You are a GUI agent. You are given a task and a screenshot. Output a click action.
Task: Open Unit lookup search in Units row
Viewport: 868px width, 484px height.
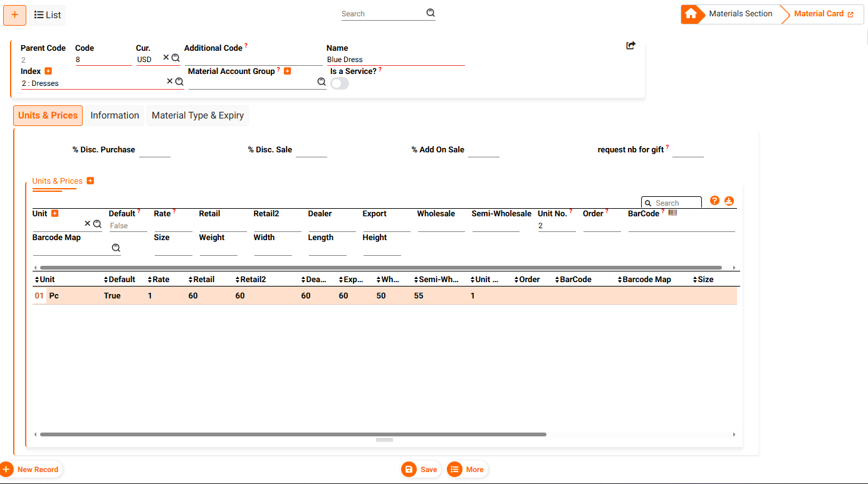pyautogui.click(x=97, y=224)
